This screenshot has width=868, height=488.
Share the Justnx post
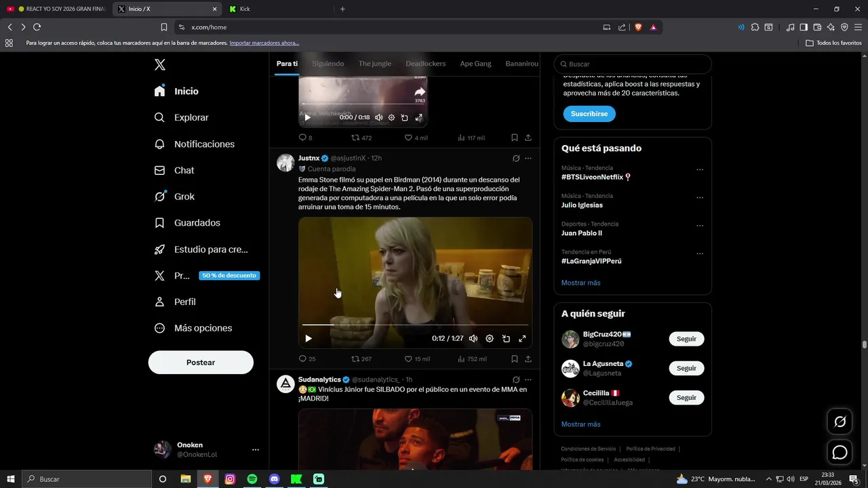528,359
